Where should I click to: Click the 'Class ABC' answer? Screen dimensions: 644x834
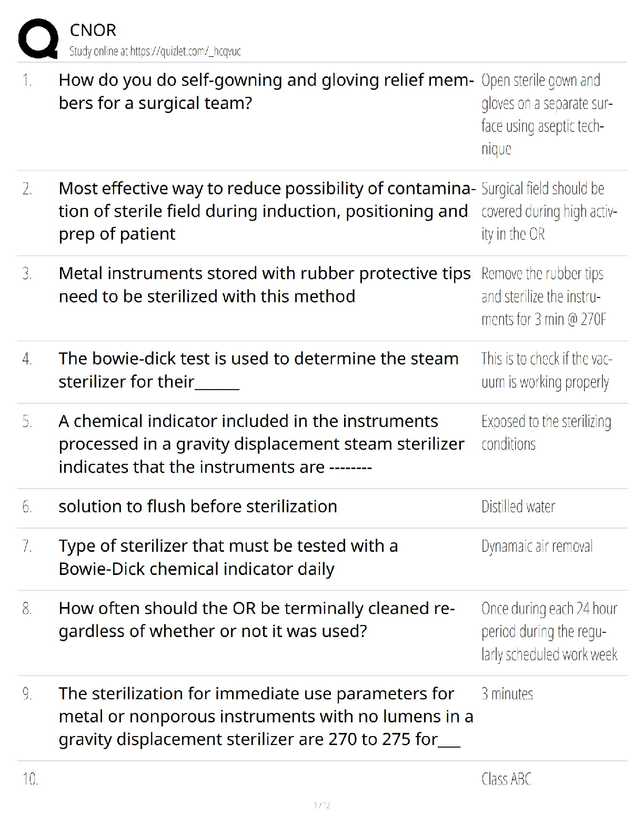[507, 779]
